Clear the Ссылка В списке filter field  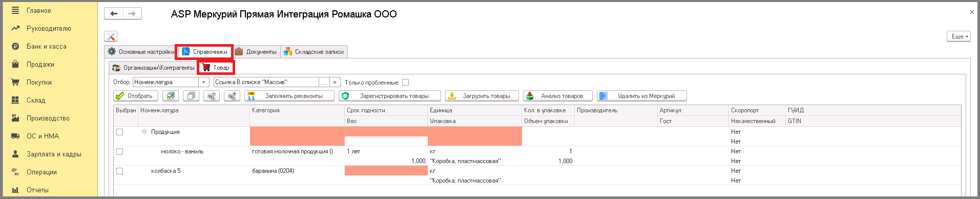[335, 82]
